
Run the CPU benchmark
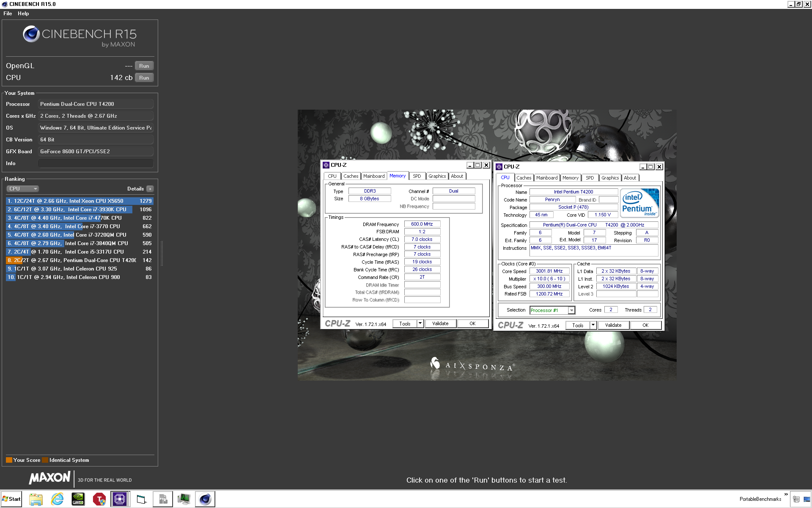tap(144, 78)
